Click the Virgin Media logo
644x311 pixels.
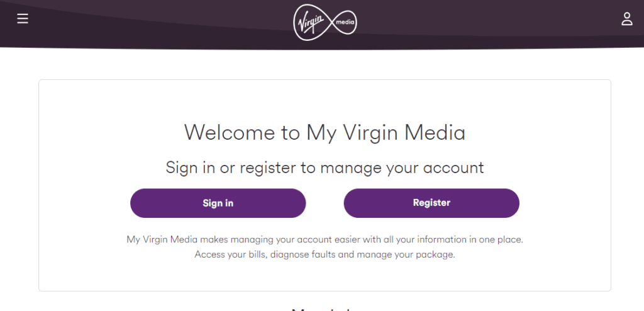click(x=325, y=23)
